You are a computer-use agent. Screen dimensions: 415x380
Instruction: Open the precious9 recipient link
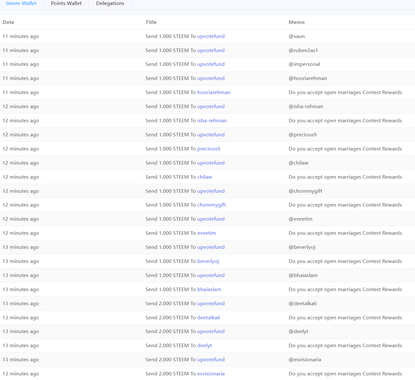(x=209, y=149)
